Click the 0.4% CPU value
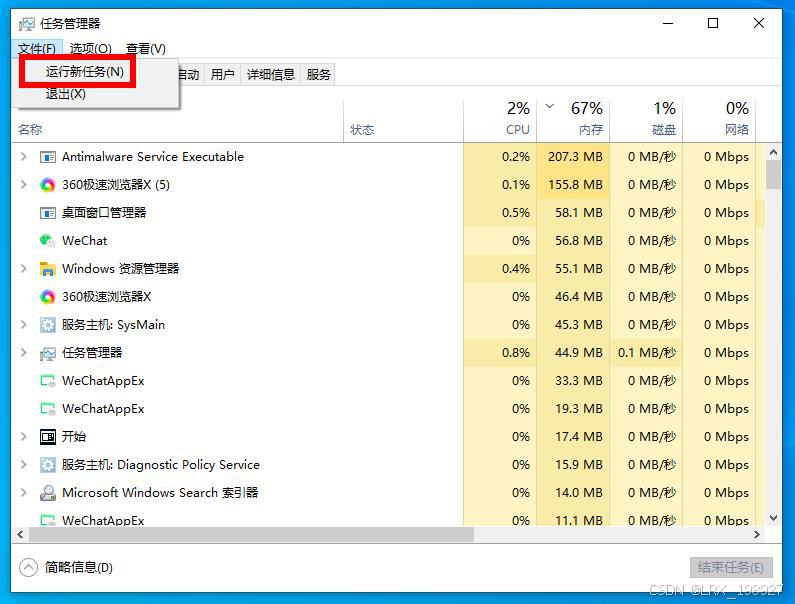This screenshot has height=604, width=795. point(516,269)
